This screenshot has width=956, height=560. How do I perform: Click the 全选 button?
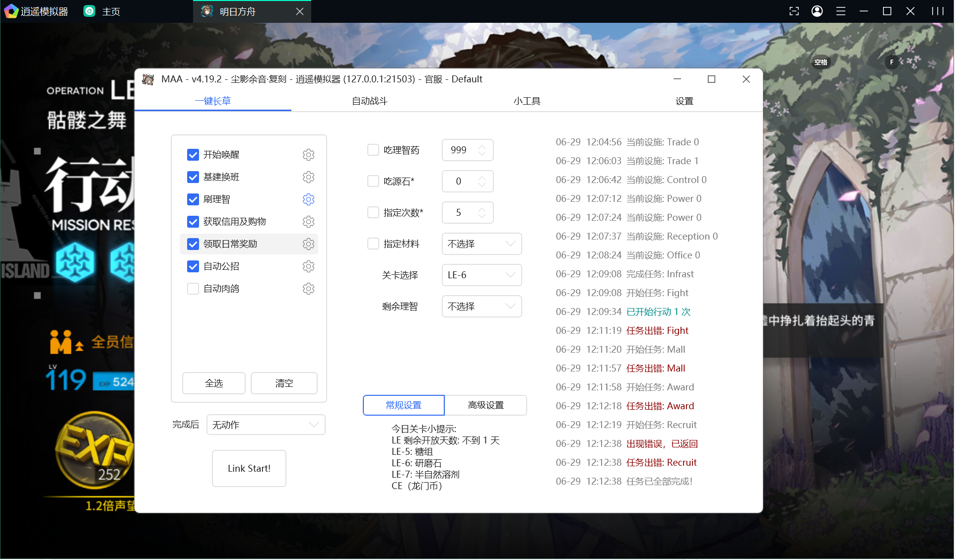tap(213, 383)
